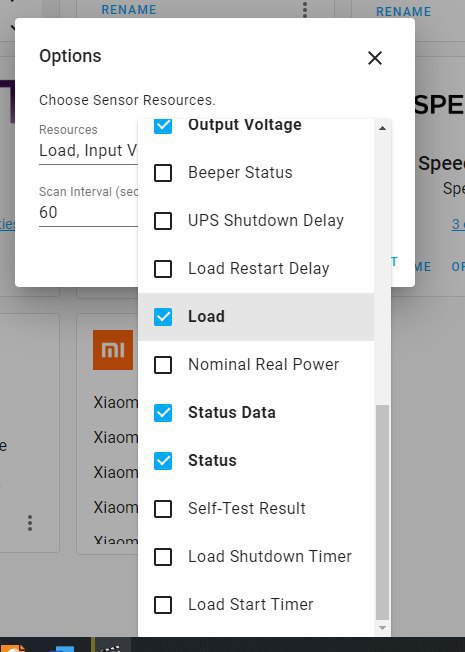
Task: Uncheck the Load resource checkbox
Action: point(163,317)
